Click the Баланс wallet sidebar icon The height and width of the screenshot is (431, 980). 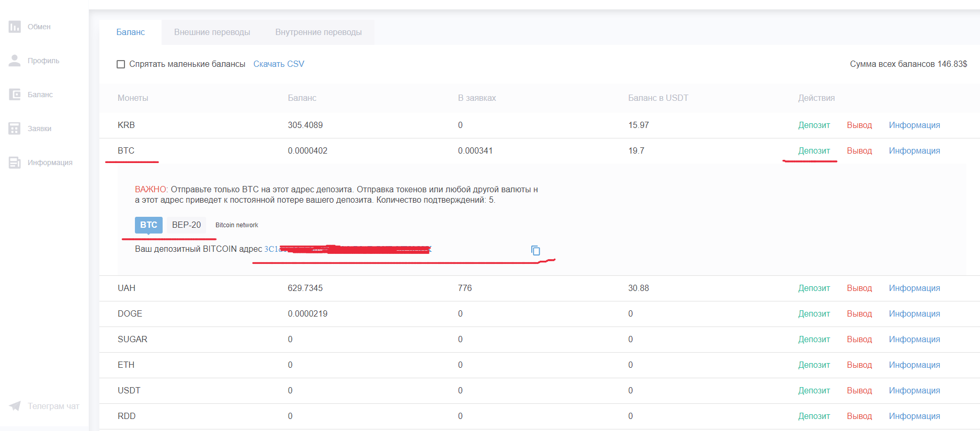(15, 95)
